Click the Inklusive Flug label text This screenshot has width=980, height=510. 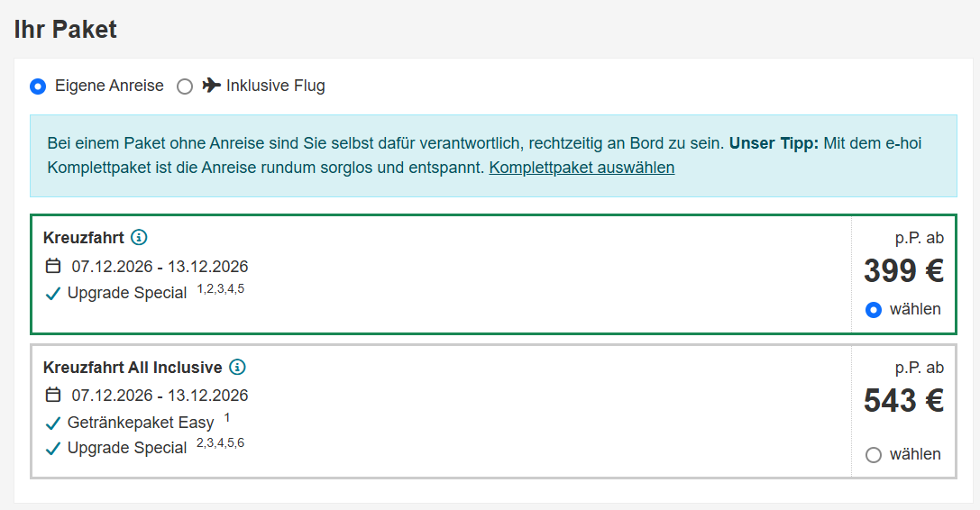tap(276, 86)
